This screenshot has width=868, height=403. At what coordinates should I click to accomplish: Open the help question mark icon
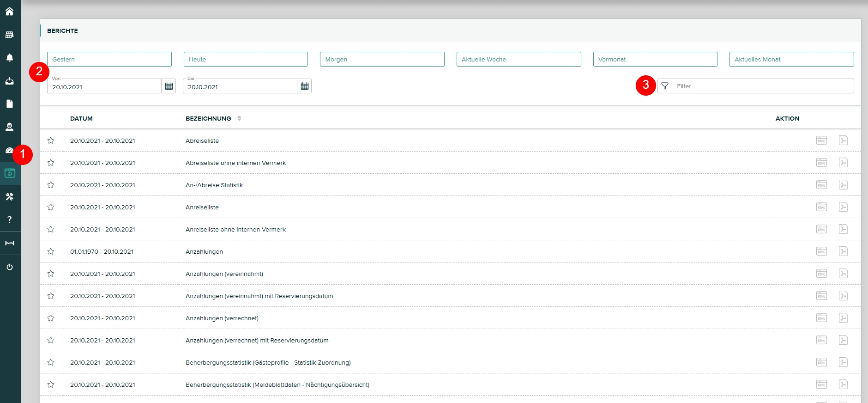coord(9,220)
